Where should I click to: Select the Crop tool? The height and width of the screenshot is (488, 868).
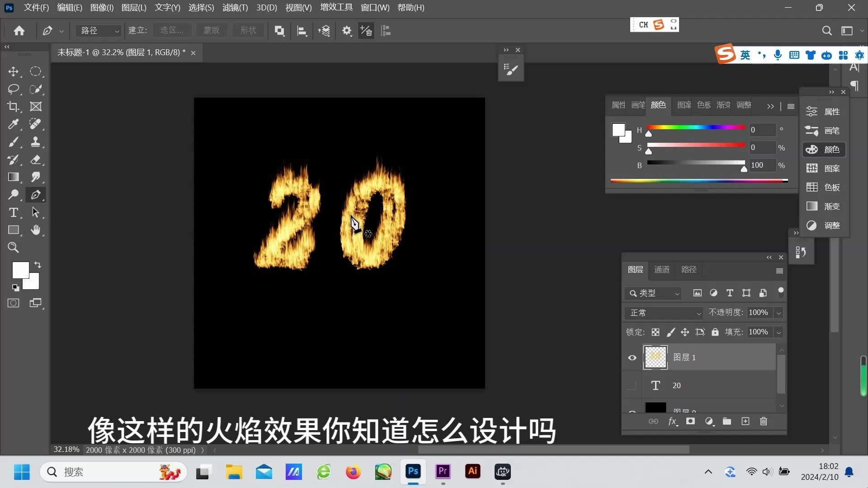pos(14,107)
